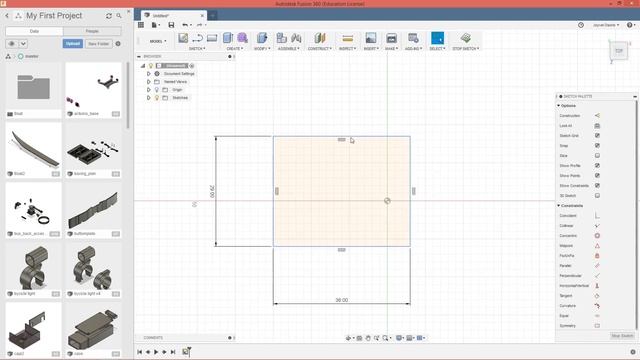
Task: Click the Concentric constraint icon
Action: [x=597, y=236]
